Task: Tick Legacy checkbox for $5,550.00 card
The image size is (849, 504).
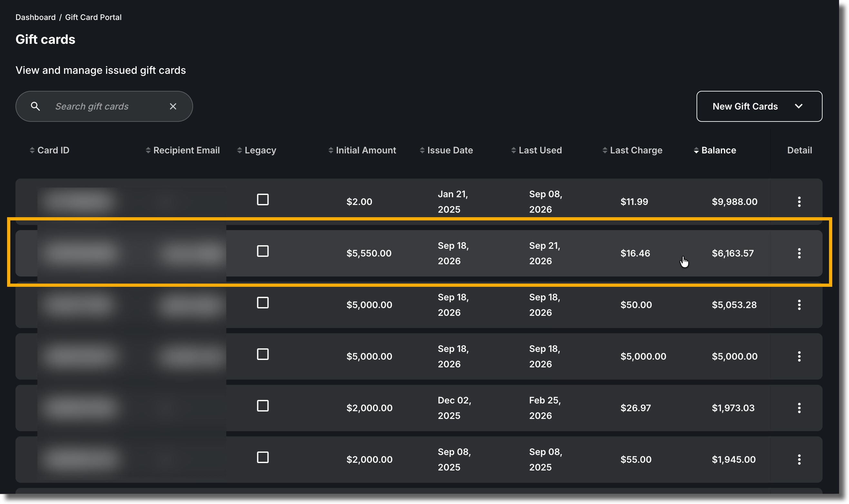Action: [x=262, y=251]
